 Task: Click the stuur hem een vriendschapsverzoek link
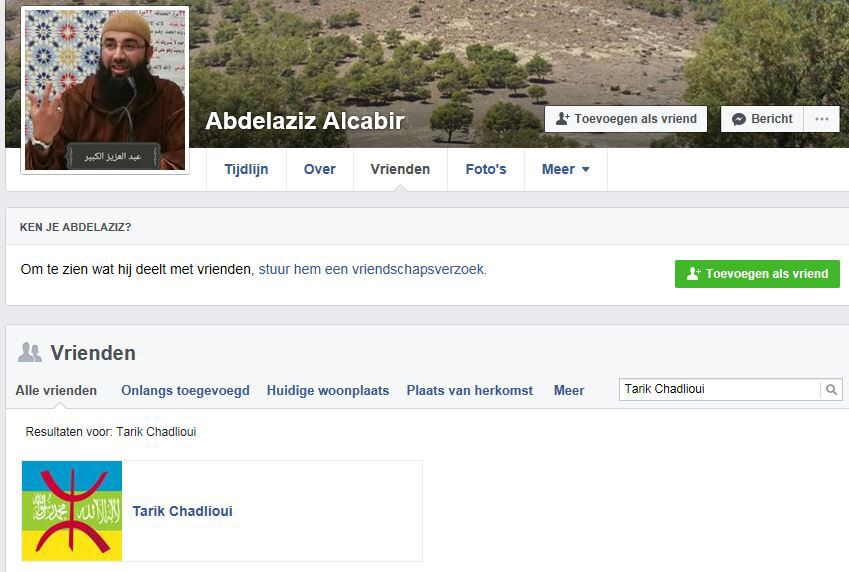pyautogui.click(x=373, y=269)
